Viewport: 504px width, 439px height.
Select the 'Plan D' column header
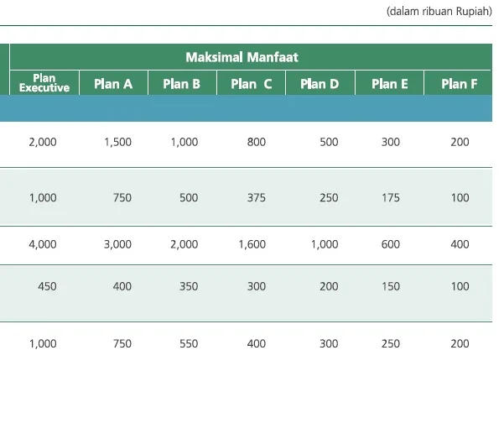pyautogui.click(x=320, y=84)
